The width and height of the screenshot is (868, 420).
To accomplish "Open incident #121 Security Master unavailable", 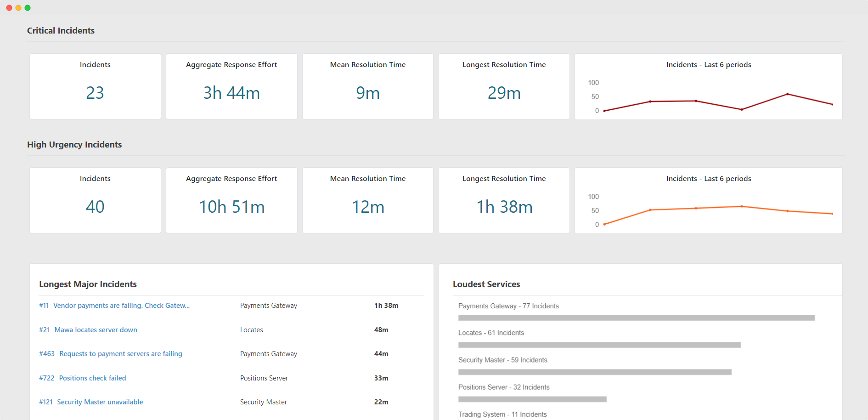I will pos(91,402).
